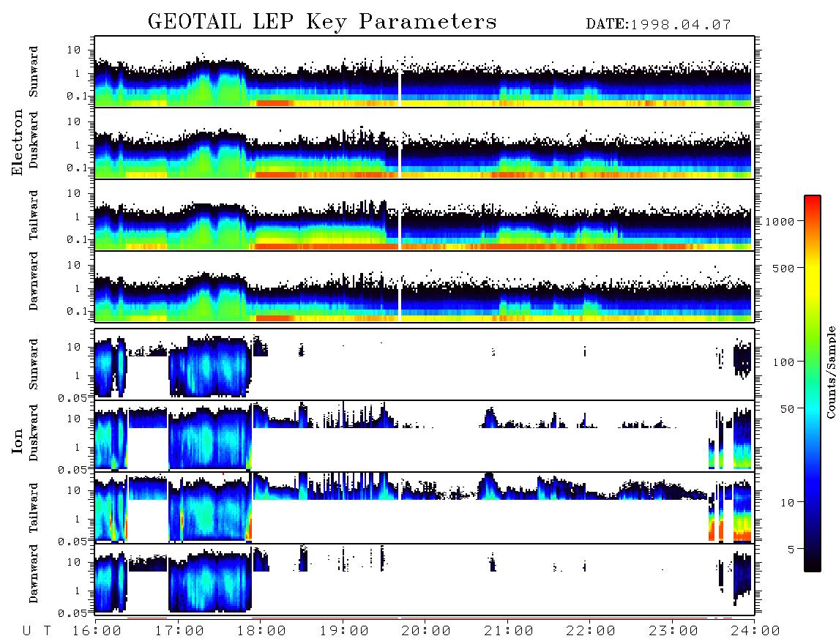Click the Electron Duskward spectrogram panel
836x644 pixels.
(x=425, y=143)
